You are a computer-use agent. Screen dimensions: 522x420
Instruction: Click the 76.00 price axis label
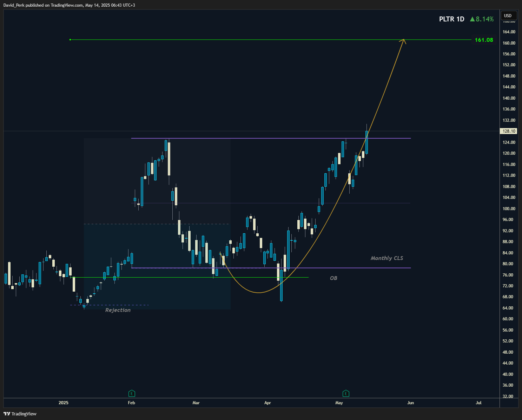click(x=509, y=275)
